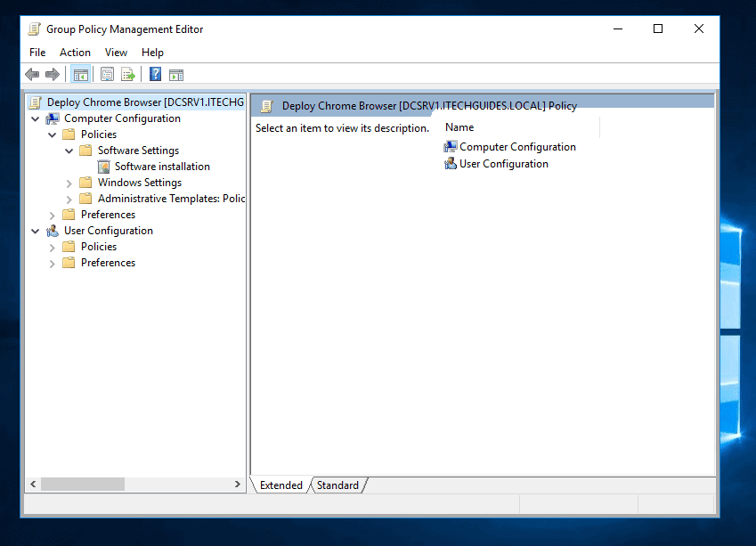Toggle Show/Hide Action Pane toolbar icon
The width and height of the screenshot is (756, 546).
176,75
